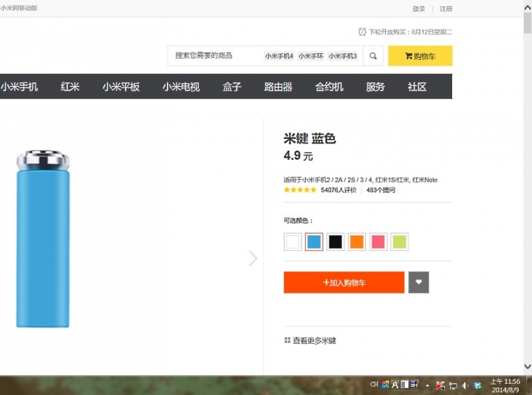532x395 pixels.
Task: Click the 小米手机3 search suggestion
Action: pos(342,55)
